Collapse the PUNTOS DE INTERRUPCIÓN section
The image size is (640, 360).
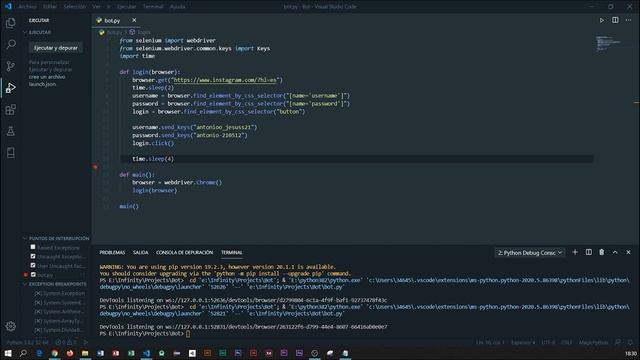56,238
